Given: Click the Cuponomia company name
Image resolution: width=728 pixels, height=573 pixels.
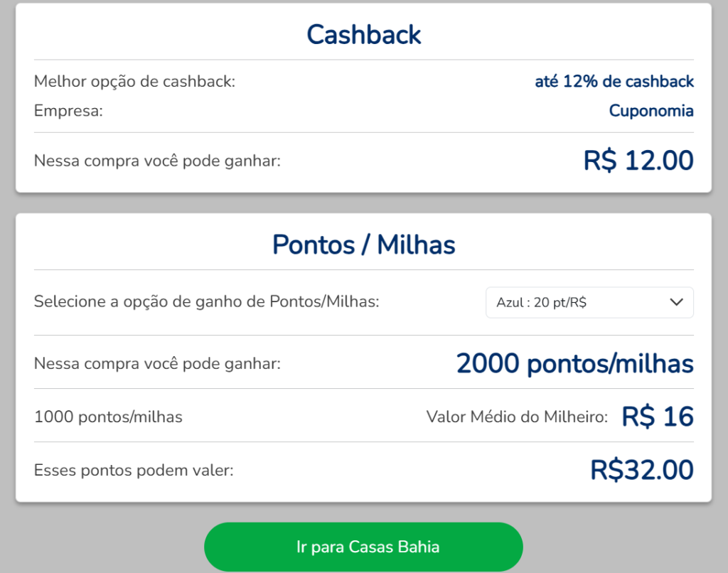Looking at the screenshot, I should tap(651, 111).
